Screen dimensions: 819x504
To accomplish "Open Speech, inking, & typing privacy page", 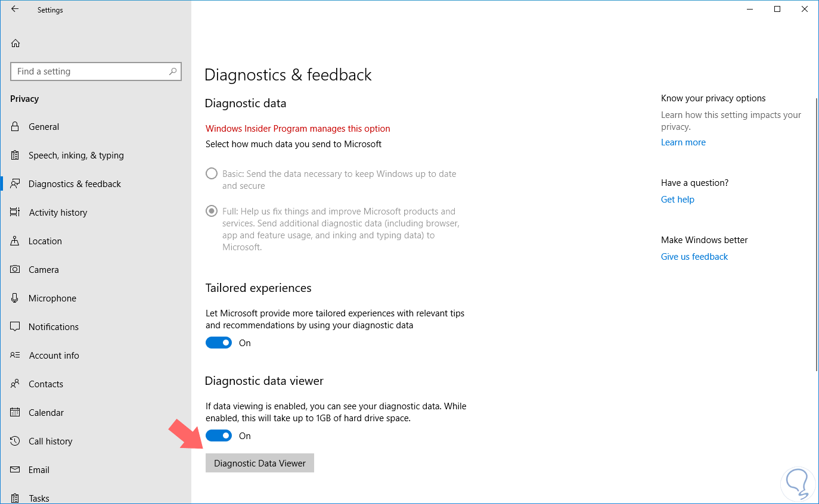I will 95,155.
